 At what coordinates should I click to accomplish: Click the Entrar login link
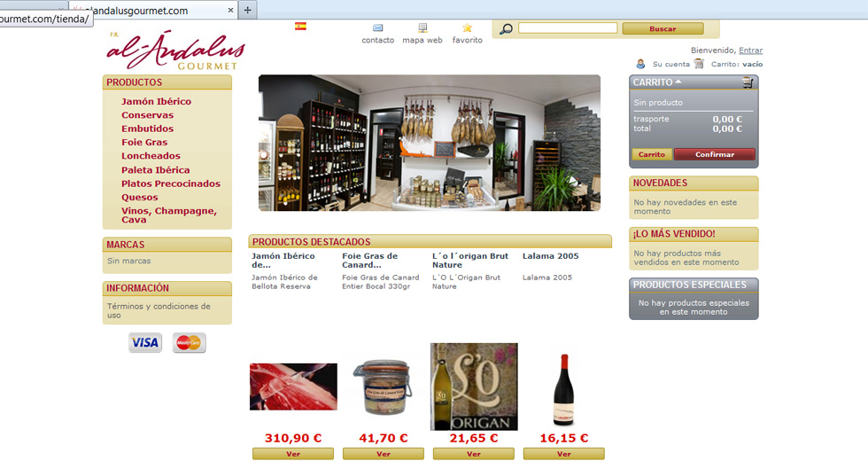[751, 50]
